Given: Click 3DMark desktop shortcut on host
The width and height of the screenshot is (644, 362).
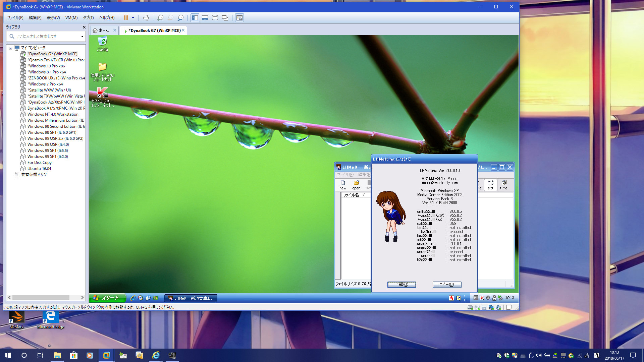Looking at the screenshot, I should [x=16, y=319].
